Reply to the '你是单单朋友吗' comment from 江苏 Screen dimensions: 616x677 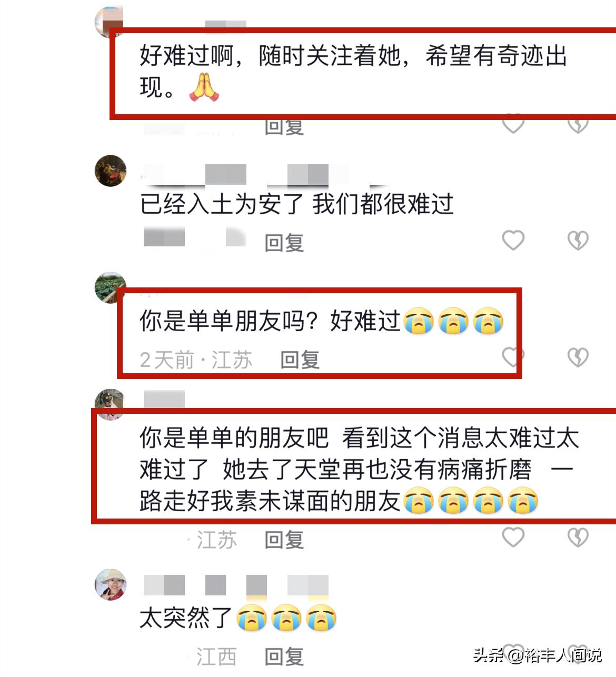[x=300, y=360]
